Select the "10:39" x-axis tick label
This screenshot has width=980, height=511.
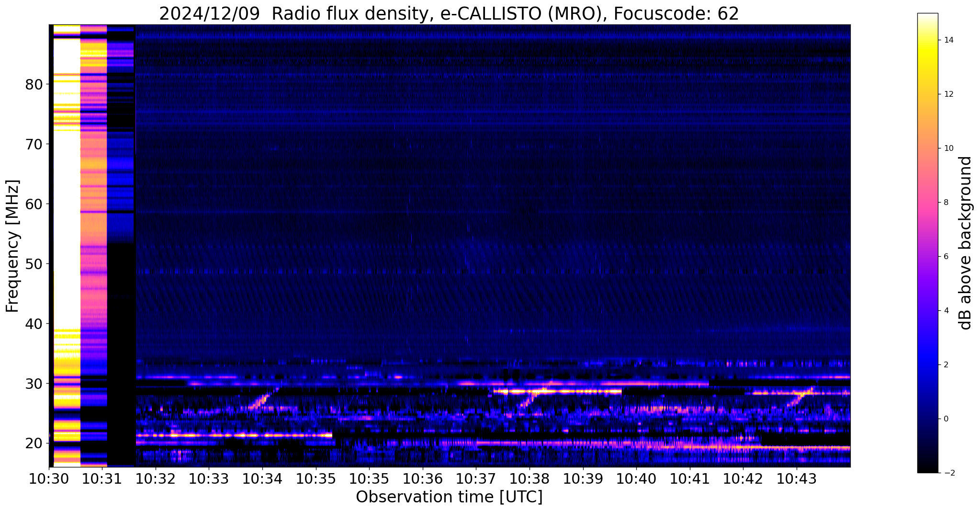(x=583, y=479)
